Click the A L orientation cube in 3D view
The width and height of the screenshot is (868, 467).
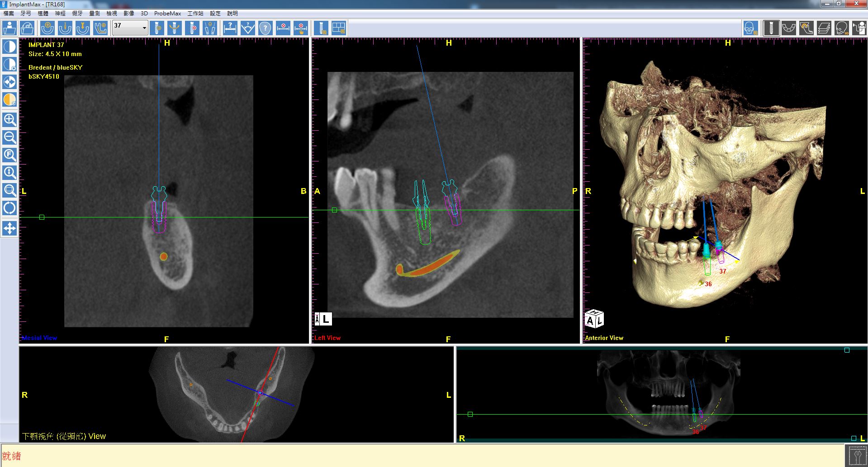[594, 319]
